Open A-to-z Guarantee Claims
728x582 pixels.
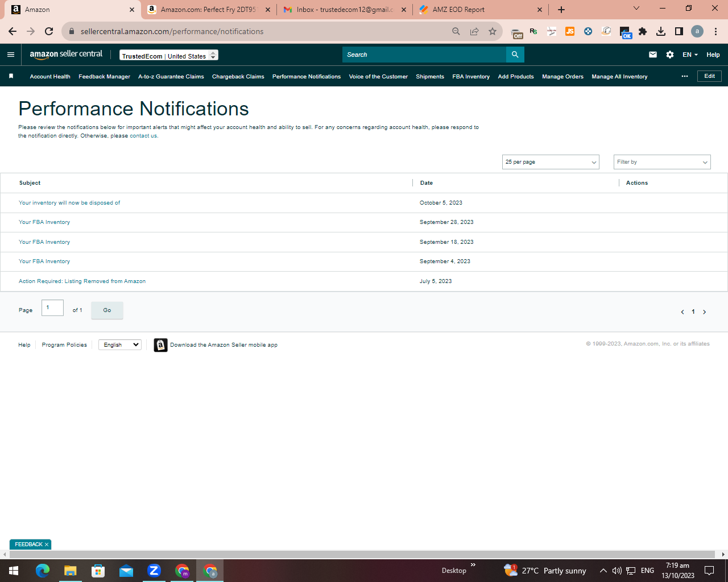(x=171, y=76)
